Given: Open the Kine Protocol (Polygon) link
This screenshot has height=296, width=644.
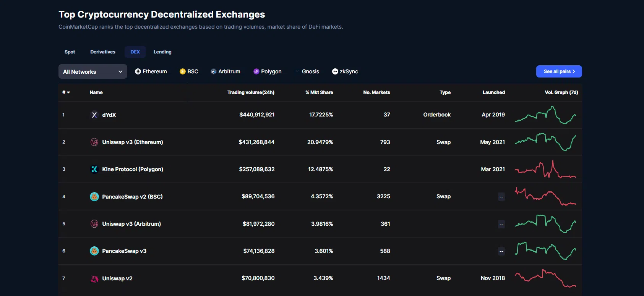Looking at the screenshot, I should pyautogui.click(x=133, y=169).
